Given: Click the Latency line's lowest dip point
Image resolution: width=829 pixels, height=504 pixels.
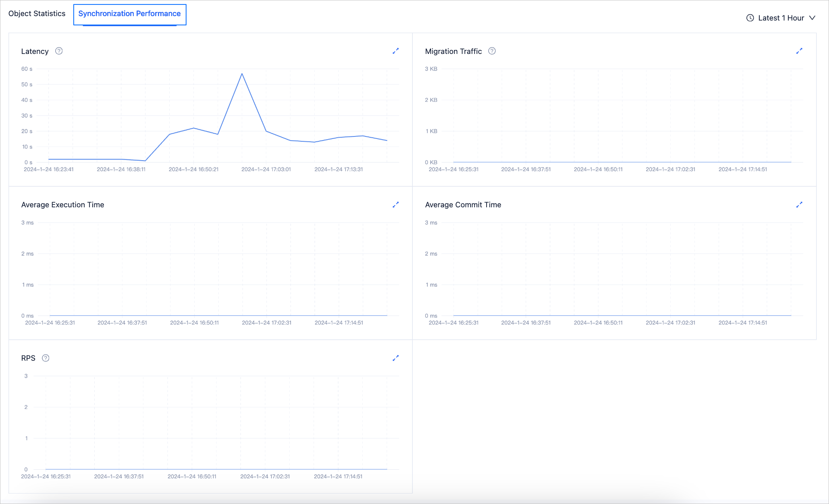Looking at the screenshot, I should [145, 161].
